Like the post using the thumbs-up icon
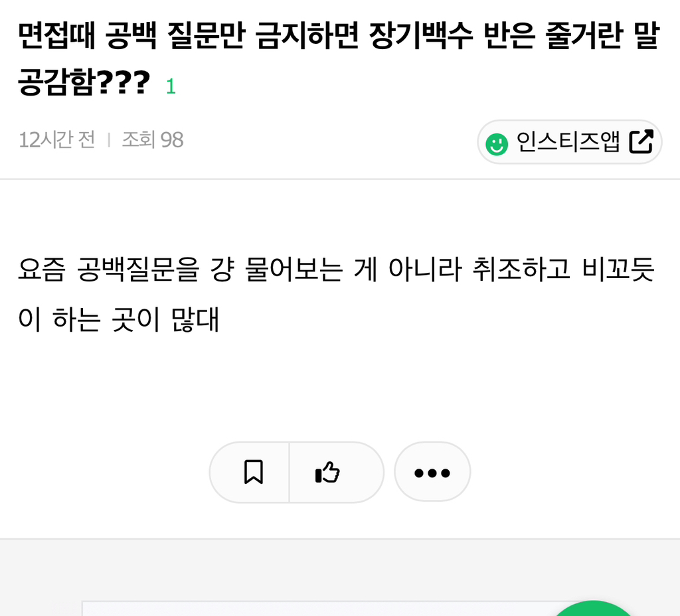The height and width of the screenshot is (616, 680). point(327,473)
